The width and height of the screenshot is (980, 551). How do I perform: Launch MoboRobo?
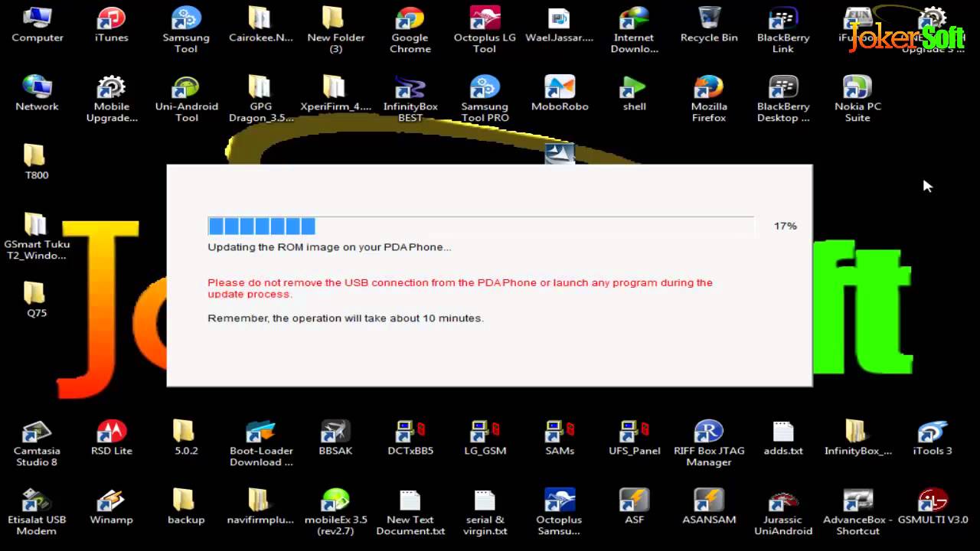coord(560,93)
